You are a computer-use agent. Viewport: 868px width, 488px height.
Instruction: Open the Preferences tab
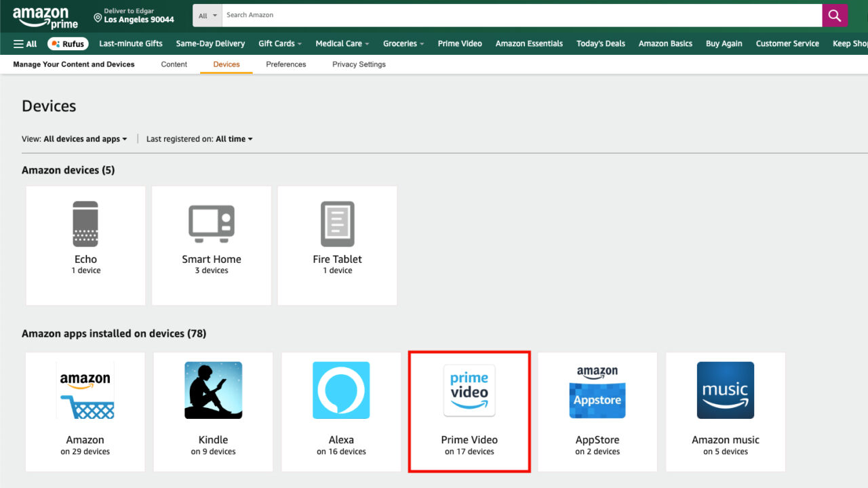pyautogui.click(x=285, y=64)
